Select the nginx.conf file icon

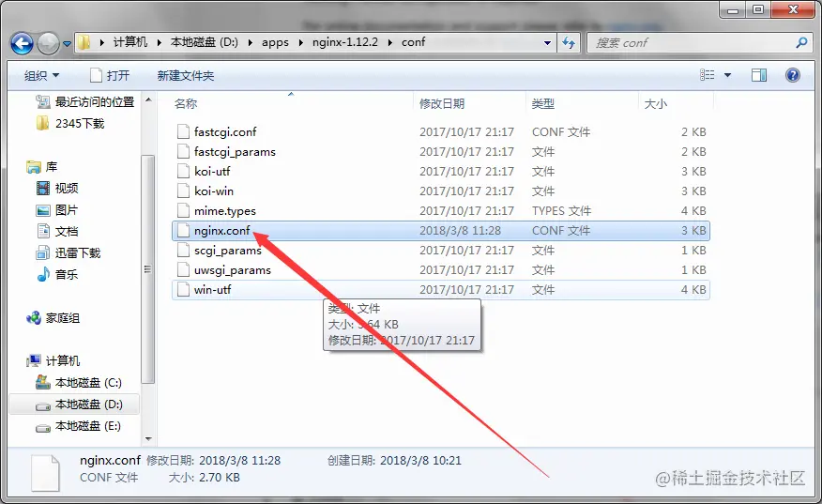[x=183, y=230]
